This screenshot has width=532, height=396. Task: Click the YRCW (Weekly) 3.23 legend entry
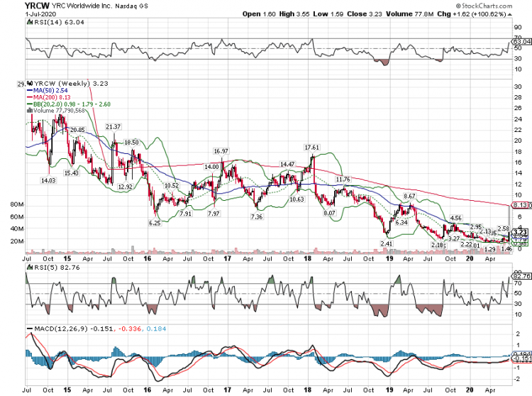pos(71,84)
